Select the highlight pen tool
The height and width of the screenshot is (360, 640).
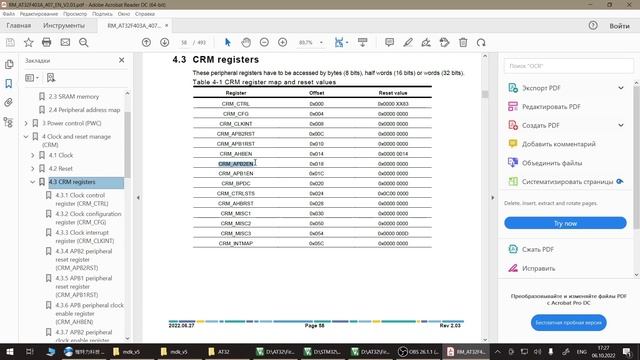click(x=408, y=42)
